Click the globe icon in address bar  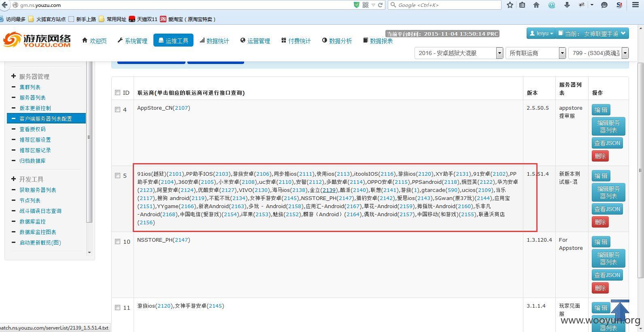[15, 5]
